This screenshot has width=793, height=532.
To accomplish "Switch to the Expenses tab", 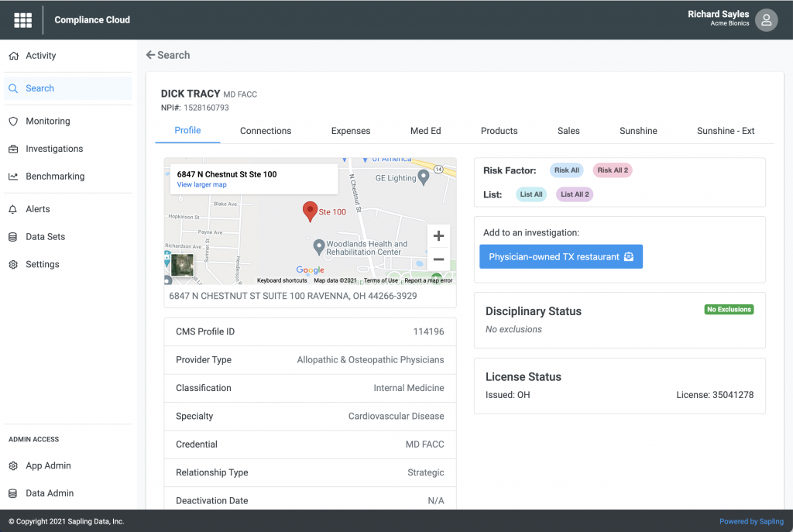I will [350, 131].
